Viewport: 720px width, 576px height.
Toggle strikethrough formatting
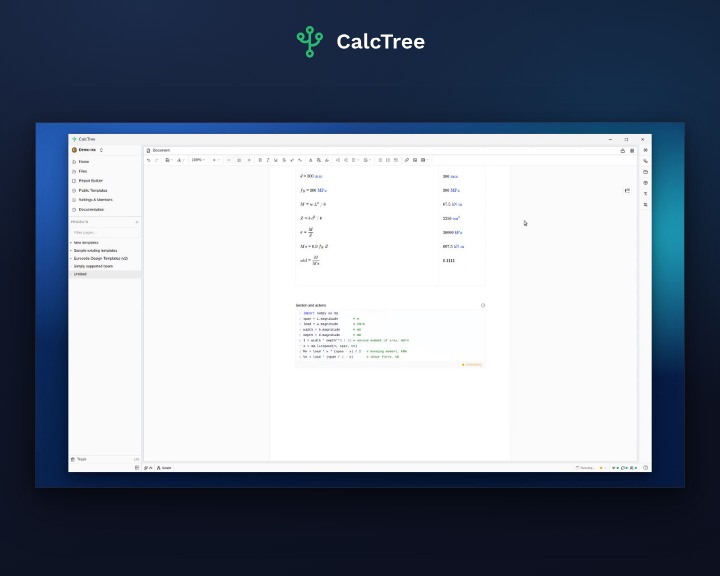(x=284, y=160)
